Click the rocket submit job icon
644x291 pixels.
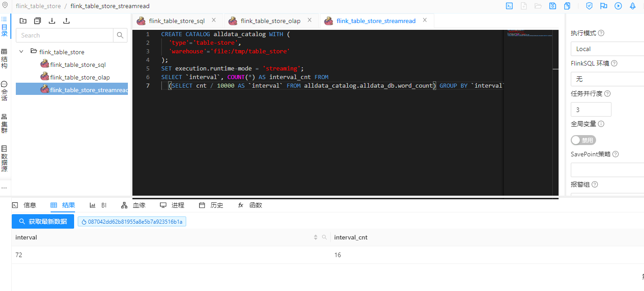pos(633,6)
